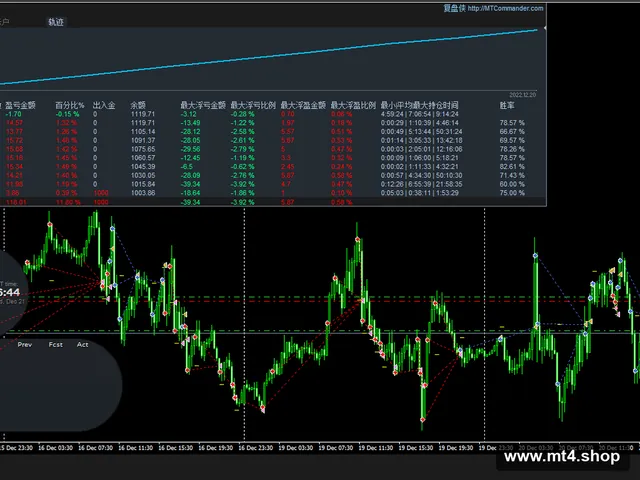Click the 19 Dec 11:30 time axis label
The width and height of the screenshot is (640, 480).
376,448
